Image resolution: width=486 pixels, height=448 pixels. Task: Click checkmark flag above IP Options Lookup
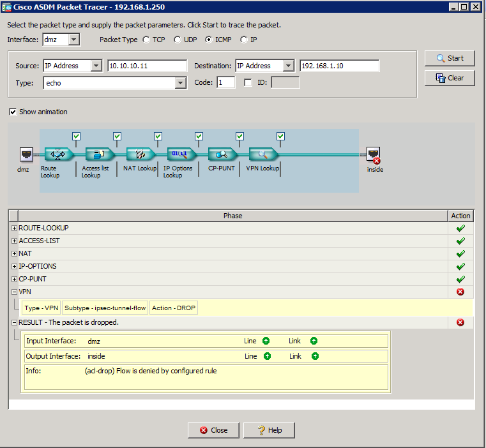[199, 137]
